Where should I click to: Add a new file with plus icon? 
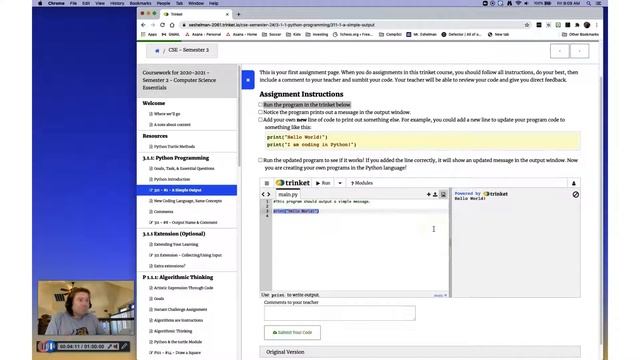pyautogui.click(x=429, y=194)
